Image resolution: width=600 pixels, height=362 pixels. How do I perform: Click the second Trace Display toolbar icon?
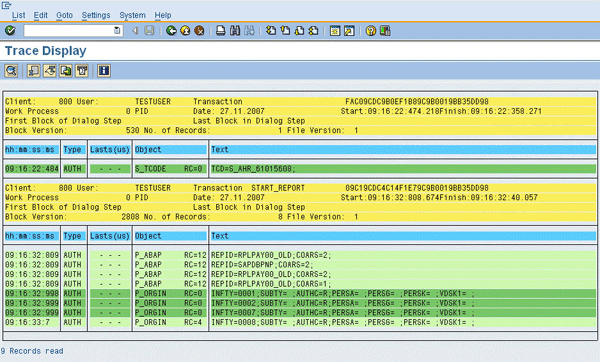pyautogui.click(x=34, y=71)
